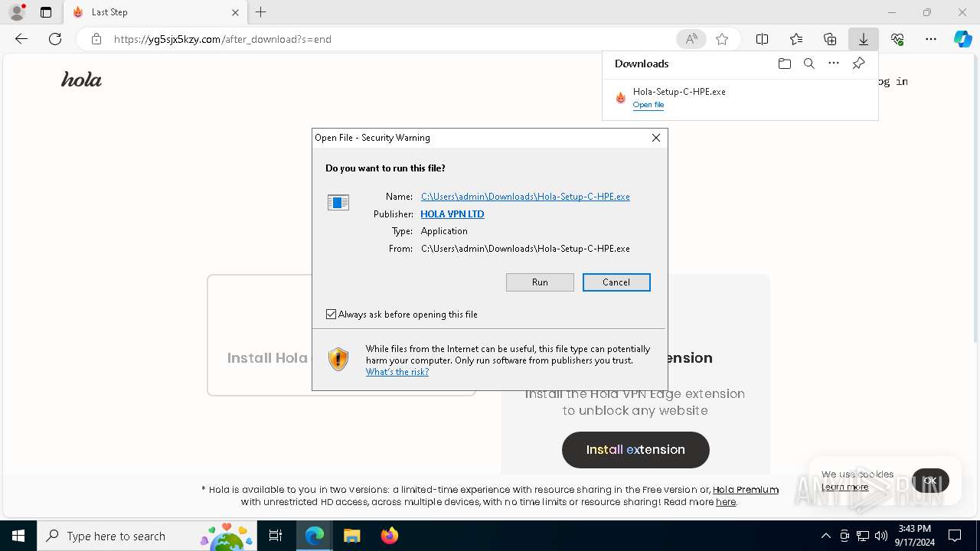
Task: Open Copilot sidebar icon
Action: point(962,39)
